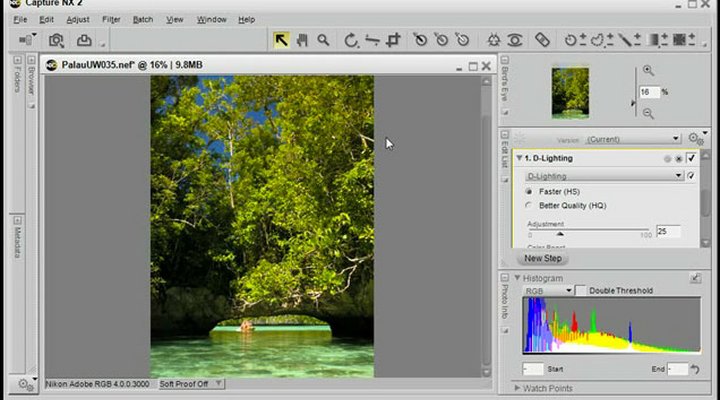
Task: Open the workspace selector icon
Action: tap(27, 39)
